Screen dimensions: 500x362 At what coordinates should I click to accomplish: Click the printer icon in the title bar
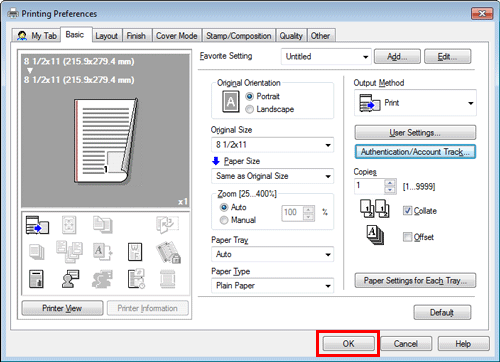13,14
